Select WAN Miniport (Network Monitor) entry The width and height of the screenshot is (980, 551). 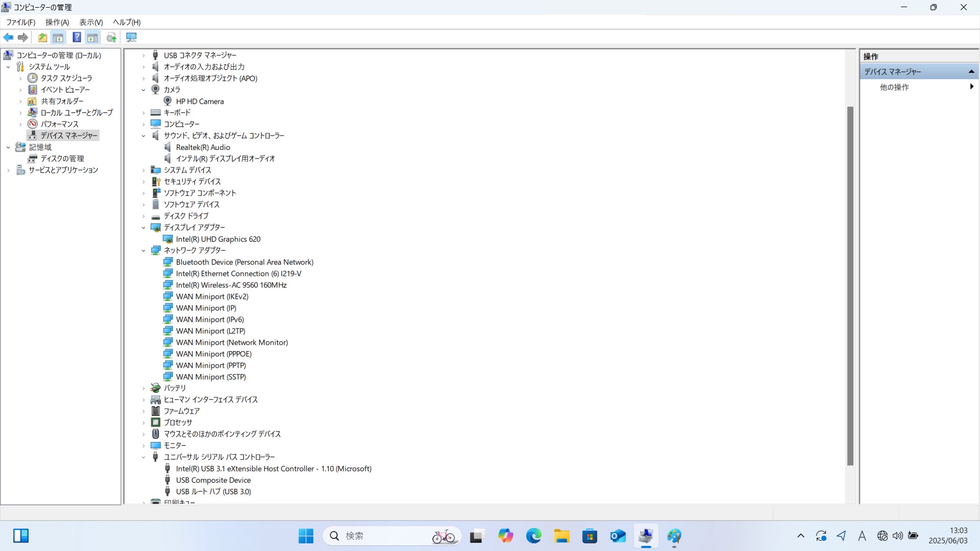(x=232, y=342)
